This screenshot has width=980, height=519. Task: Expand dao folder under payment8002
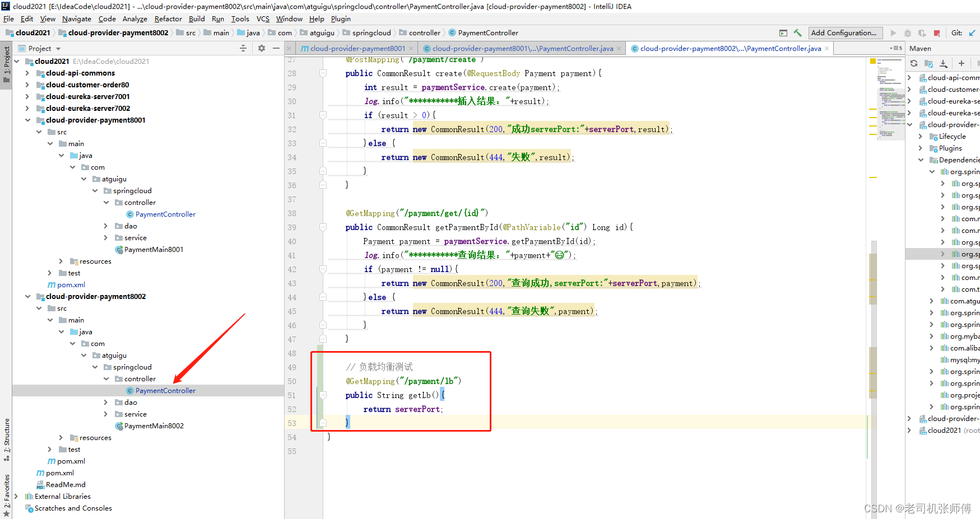pos(106,403)
